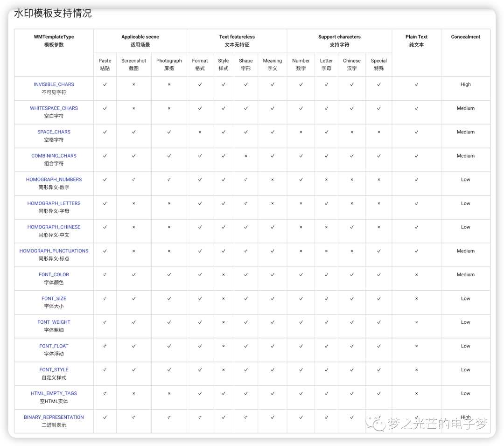
Task: Click the Meaning cross in HOMOGRAPH_LETTERS row
Action: (x=272, y=203)
